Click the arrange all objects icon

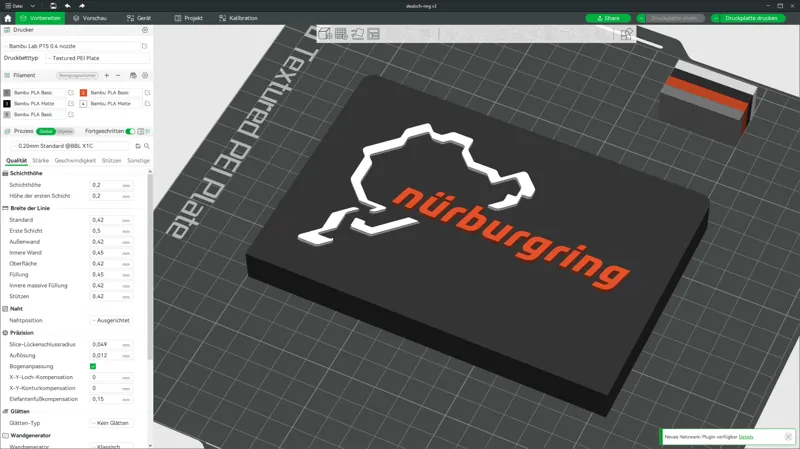[x=374, y=34]
